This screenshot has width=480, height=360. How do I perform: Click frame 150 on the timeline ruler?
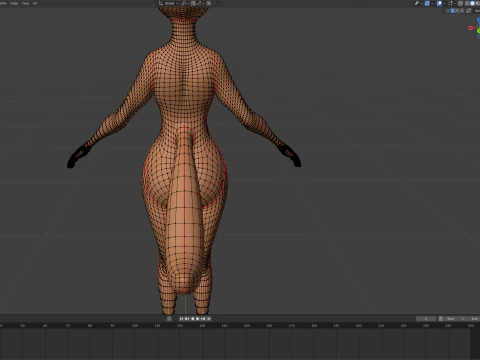point(247,325)
